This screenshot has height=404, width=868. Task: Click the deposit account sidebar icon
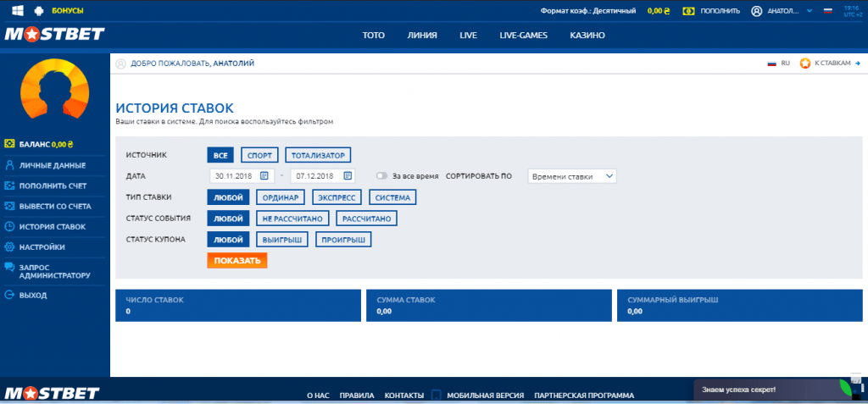[x=8, y=185]
